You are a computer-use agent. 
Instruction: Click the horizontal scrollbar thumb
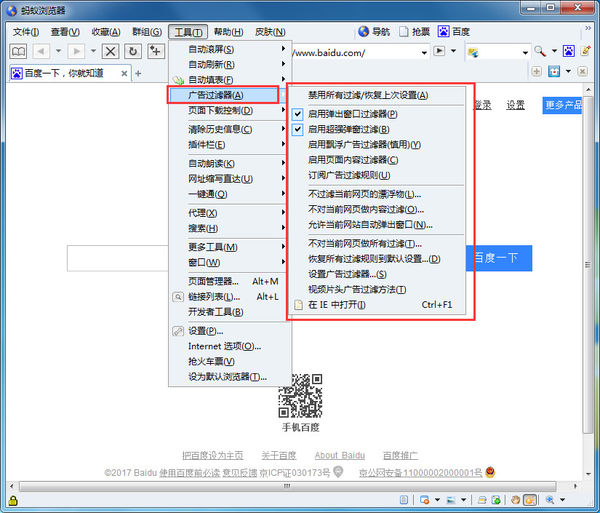tap(288, 486)
